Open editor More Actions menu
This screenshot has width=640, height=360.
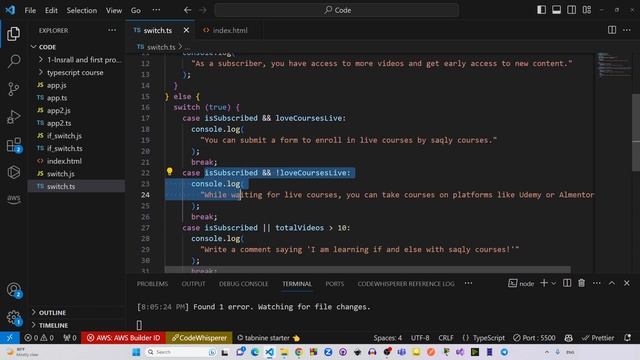(x=627, y=30)
